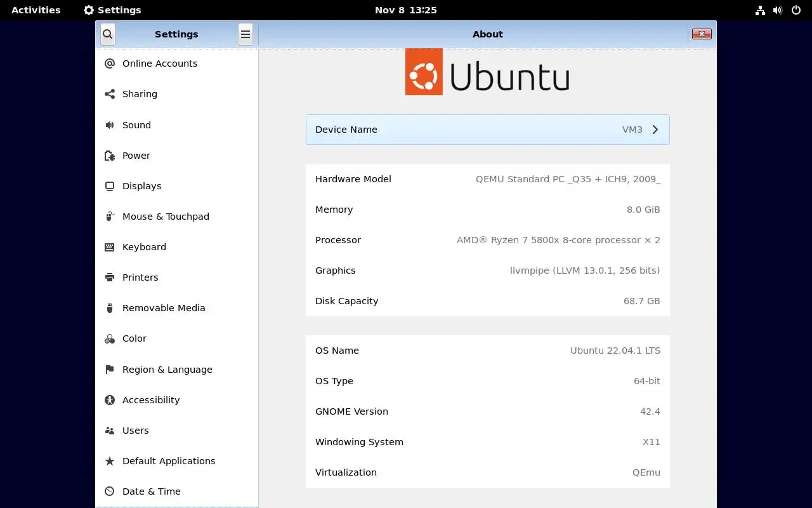Click the Hardware Model row value

[568, 179]
